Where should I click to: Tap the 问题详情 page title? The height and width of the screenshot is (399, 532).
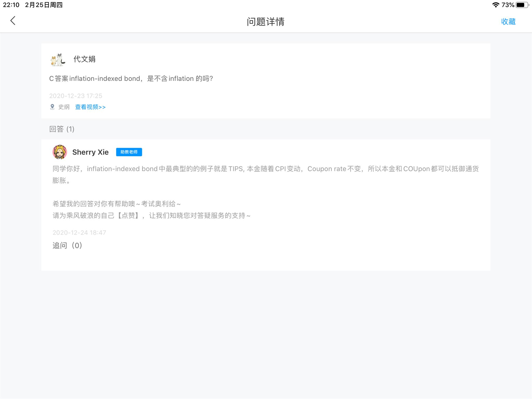pyautogui.click(x=265, y=22)
